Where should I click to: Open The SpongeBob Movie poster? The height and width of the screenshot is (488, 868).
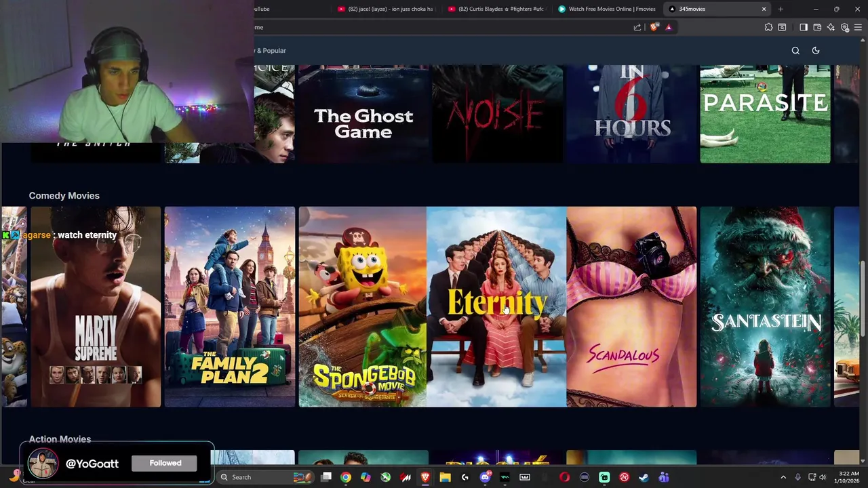point(363,306)
